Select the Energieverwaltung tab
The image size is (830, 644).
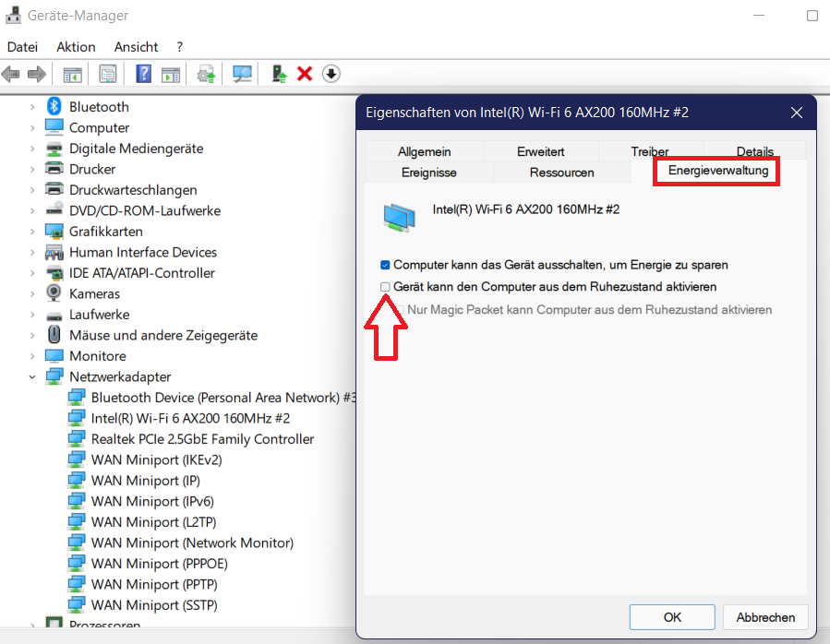click(x=717, y=171)
